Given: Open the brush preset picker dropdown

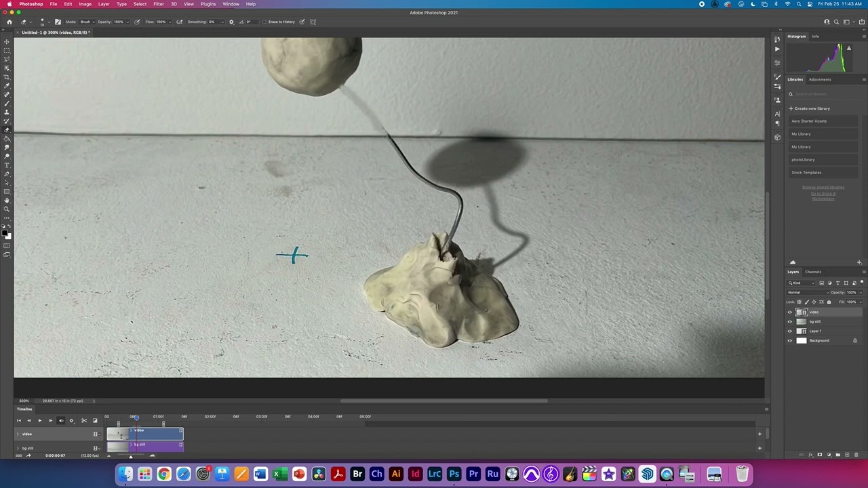Looking at the screenshot, I should 49,22.
